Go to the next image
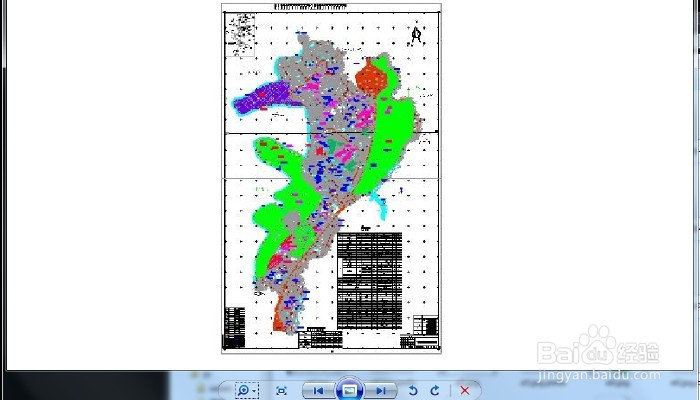Image resolution: width=700 pixels, height=400 pixels. pos(380,391)
